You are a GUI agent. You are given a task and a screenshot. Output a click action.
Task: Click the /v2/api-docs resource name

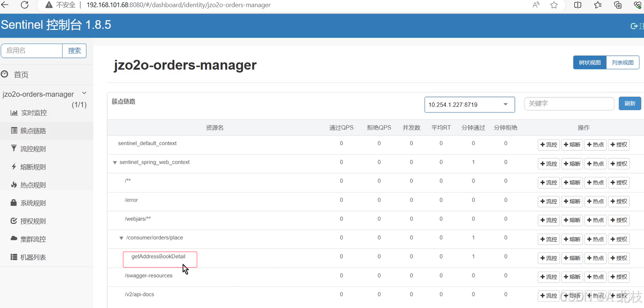[x=139, y=294]
